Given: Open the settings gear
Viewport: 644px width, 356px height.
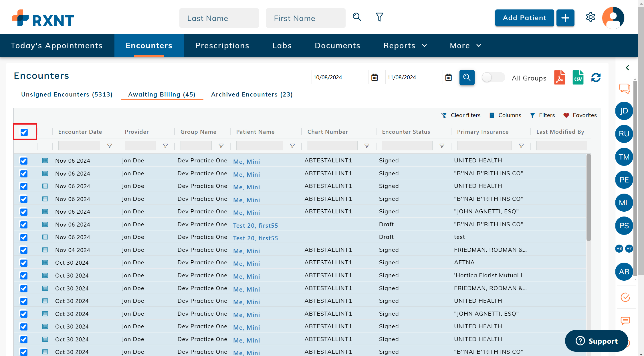Looking at the screenshot, I should [591, 17].
